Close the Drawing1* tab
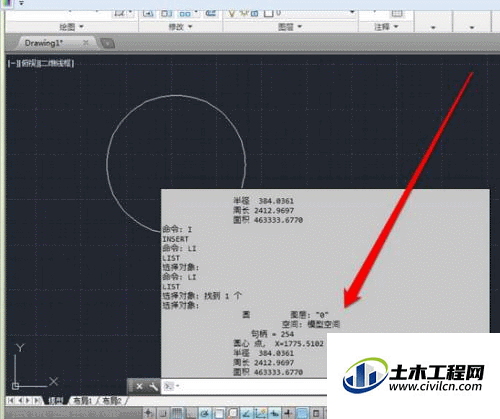 pos(86,43)
